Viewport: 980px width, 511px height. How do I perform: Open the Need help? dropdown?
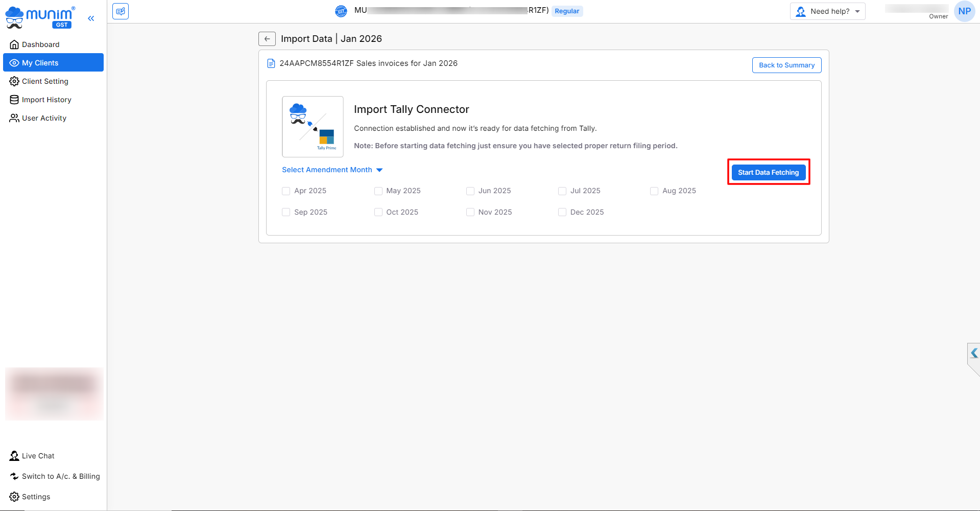(827, 11)
